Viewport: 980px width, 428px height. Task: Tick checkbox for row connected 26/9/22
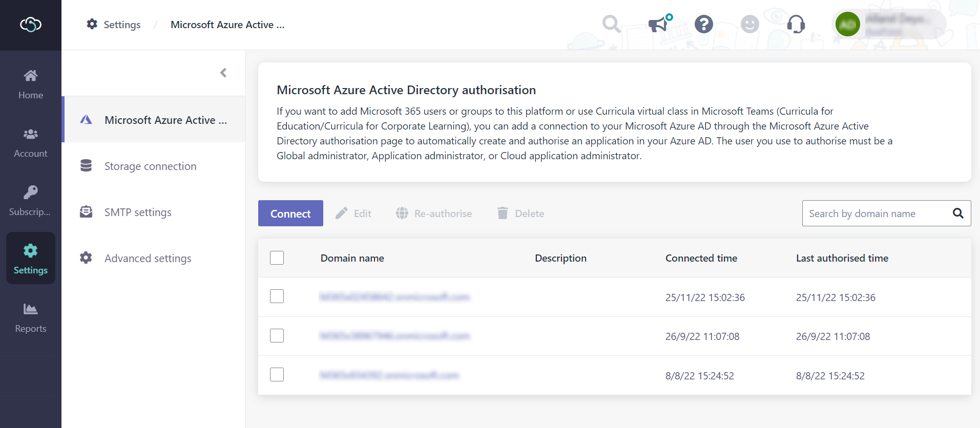277,336
